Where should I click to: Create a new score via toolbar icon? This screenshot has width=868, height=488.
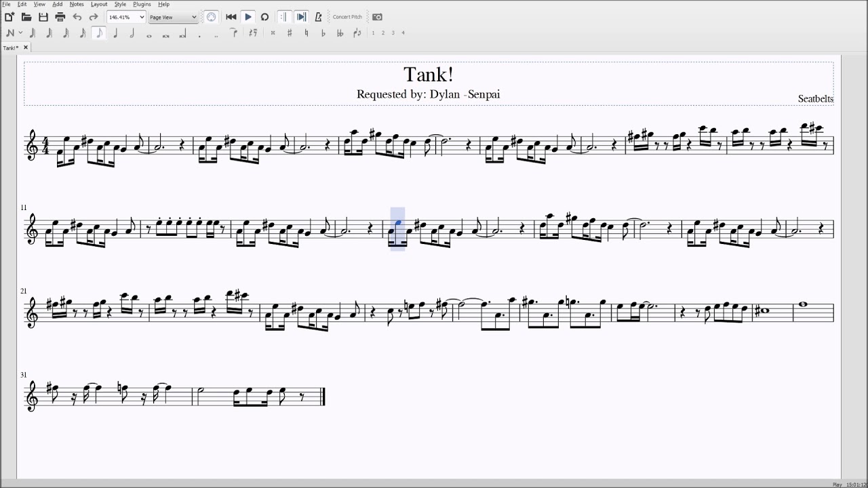coord(9,17)
